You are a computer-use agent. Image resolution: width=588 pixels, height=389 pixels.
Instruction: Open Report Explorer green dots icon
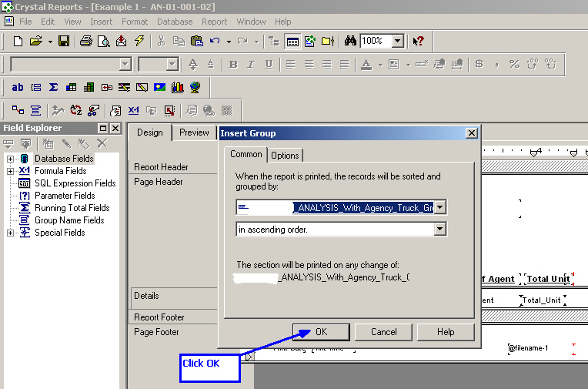pos(310,42)
